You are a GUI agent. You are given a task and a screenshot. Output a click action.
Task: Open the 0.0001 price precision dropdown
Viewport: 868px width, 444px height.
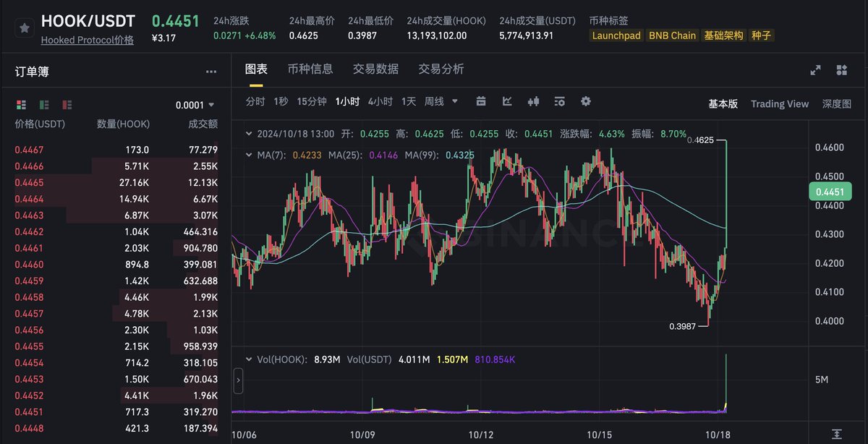[195, 105]
